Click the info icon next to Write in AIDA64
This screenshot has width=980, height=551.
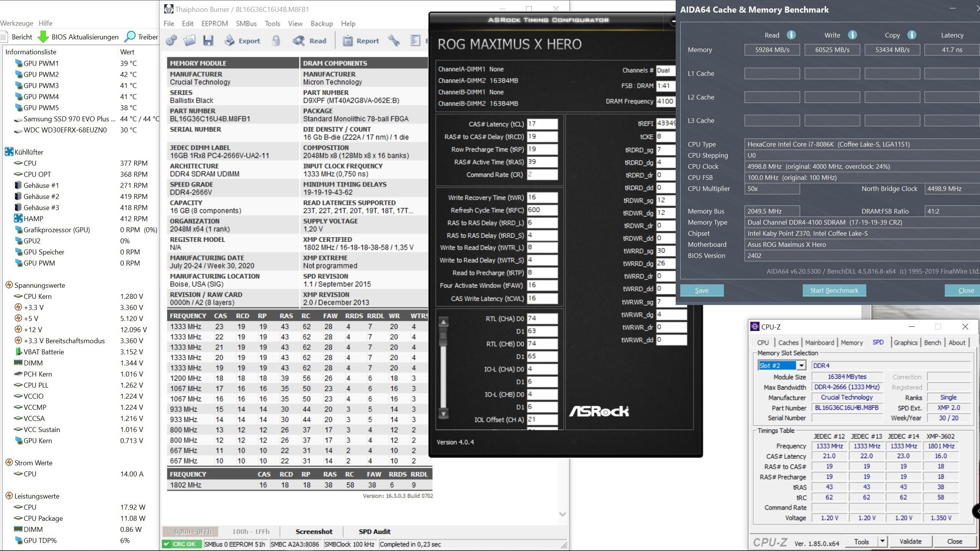point(852,35)
